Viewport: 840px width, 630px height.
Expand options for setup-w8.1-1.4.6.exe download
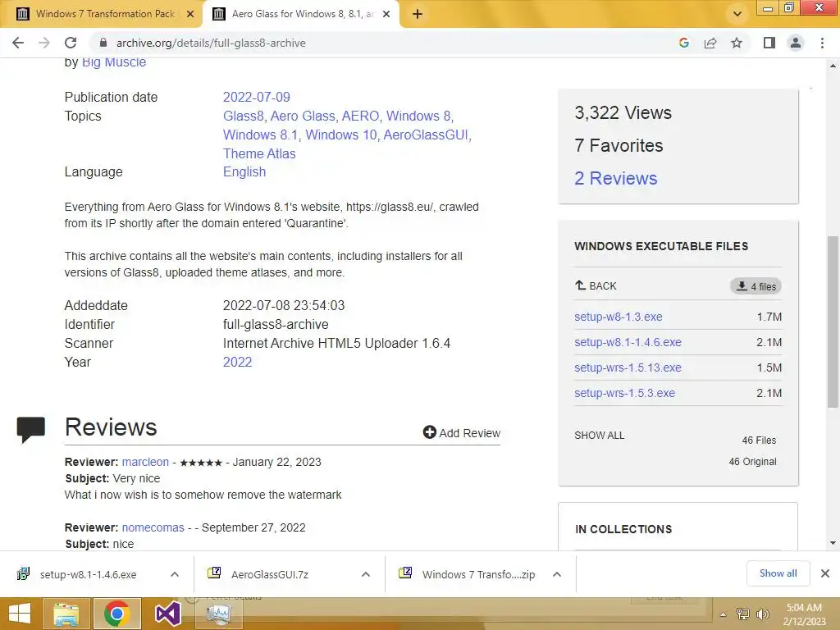click(x=175, y=574)
